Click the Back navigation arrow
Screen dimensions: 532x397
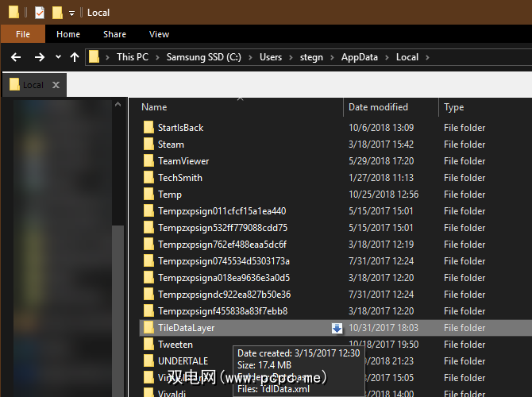point(16,57)
